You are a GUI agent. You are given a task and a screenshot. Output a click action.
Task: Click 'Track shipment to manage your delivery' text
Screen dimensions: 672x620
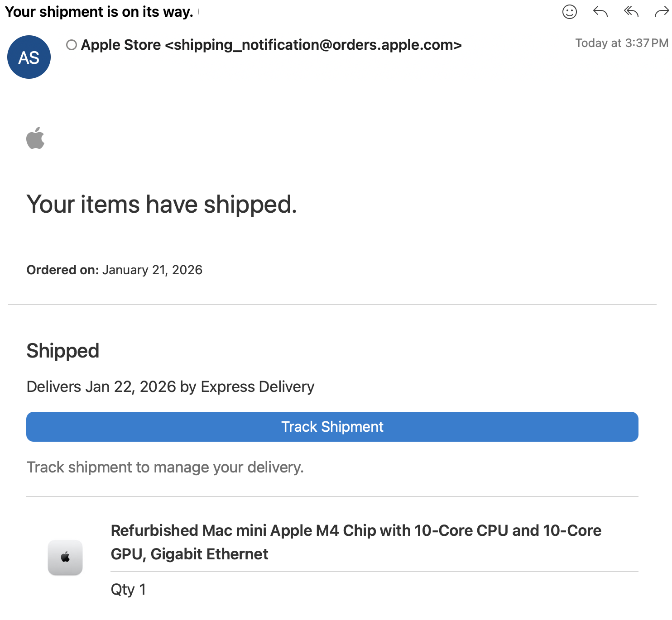coord(165,467)
